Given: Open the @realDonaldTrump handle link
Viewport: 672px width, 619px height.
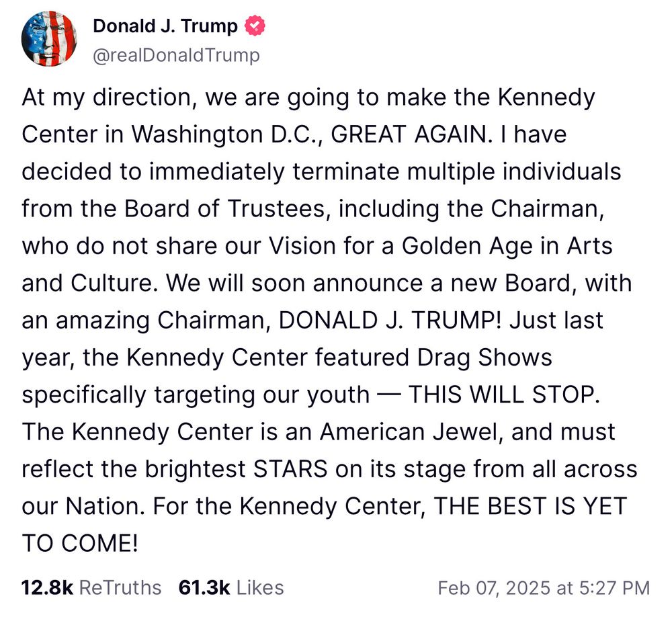Looking at the screenshot, I should pyautogui.click(x=175, y=54).
